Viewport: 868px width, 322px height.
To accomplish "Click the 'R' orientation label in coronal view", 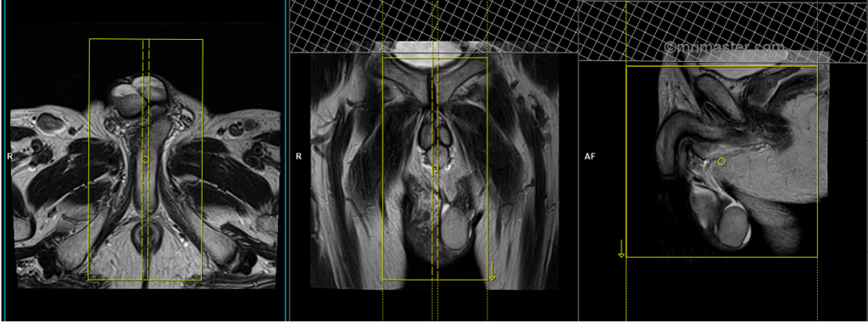I will click(298, 157).
